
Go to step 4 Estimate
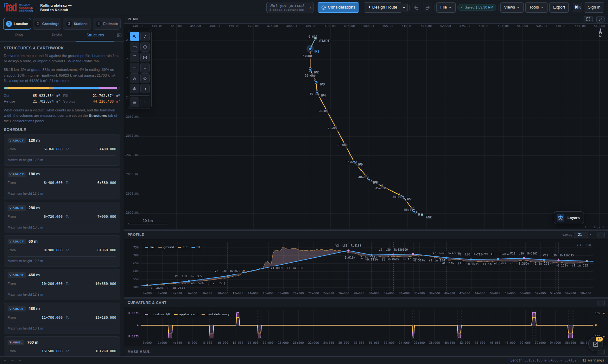coord(107,24)
